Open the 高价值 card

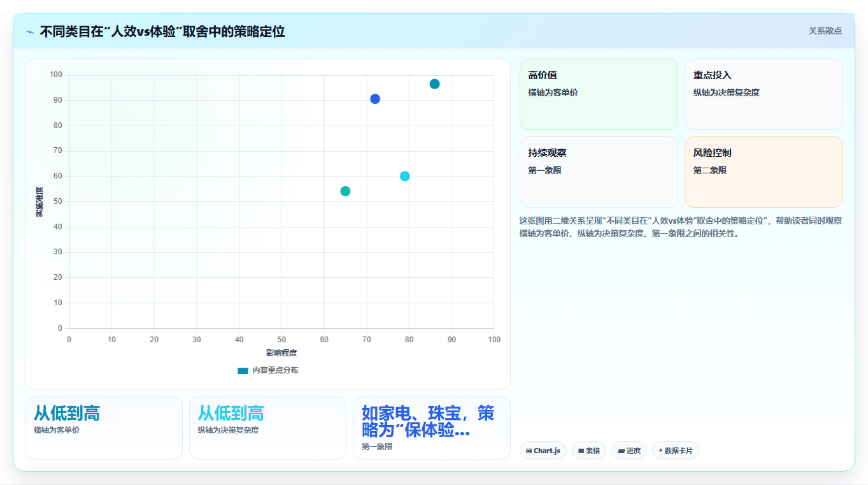coord(599,94)
